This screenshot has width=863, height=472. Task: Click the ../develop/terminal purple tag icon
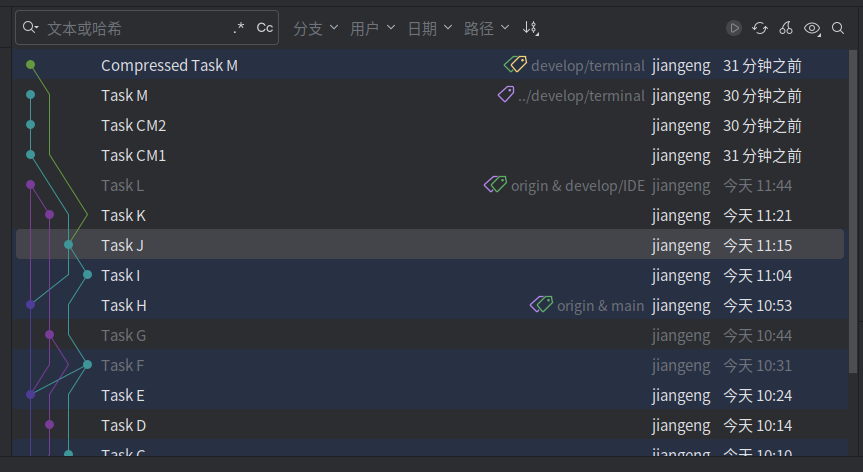click(x=506, y=94)
